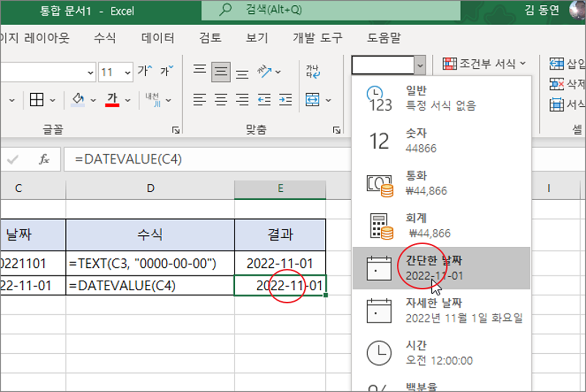
Task: Open the font size 11 dropdown
Action: 128,72
